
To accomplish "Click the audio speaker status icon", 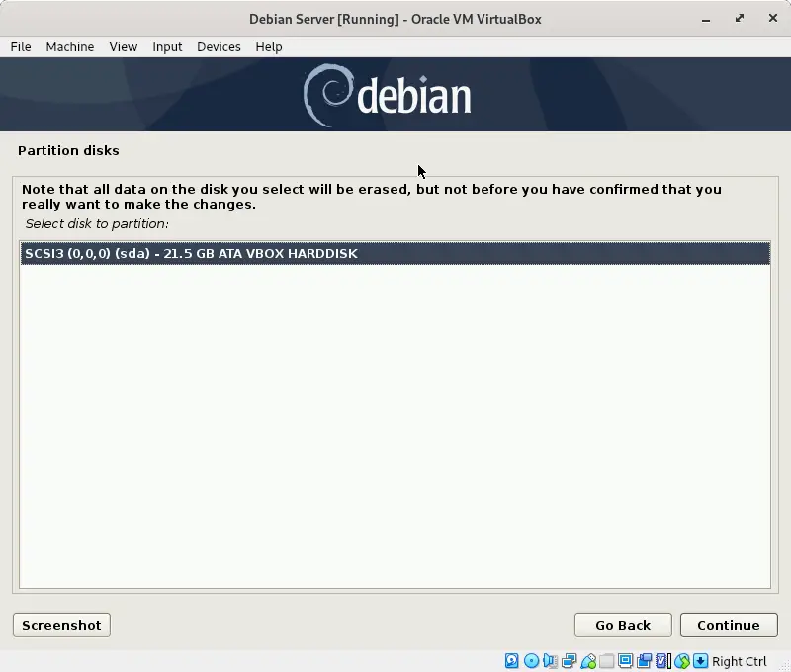I will (550, 661).
